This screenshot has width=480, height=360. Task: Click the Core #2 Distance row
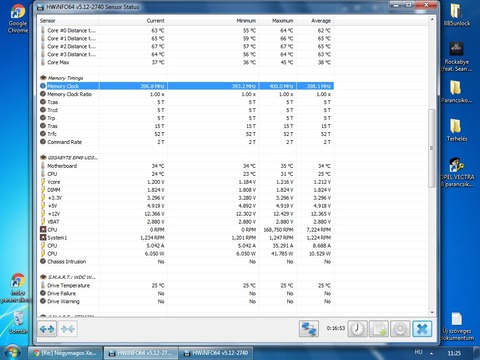pos(186,46)
